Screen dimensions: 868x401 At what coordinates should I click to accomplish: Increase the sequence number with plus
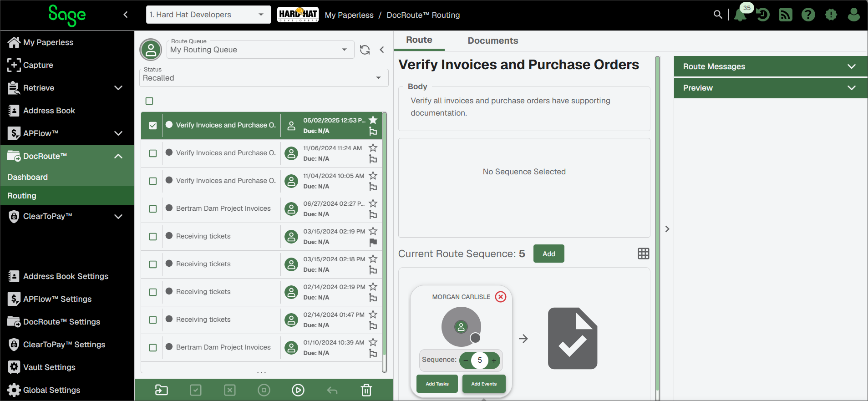(494, 360)
